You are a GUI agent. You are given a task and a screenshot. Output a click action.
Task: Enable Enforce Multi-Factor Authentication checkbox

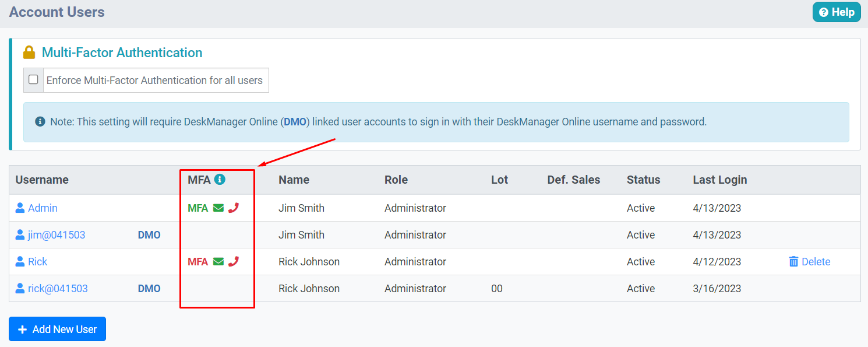pos(33,80)
